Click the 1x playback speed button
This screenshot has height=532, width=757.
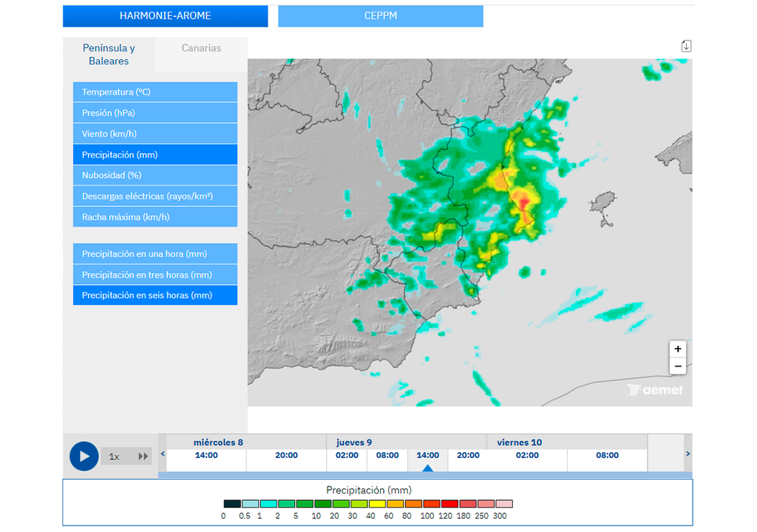(x=115, y=457)
